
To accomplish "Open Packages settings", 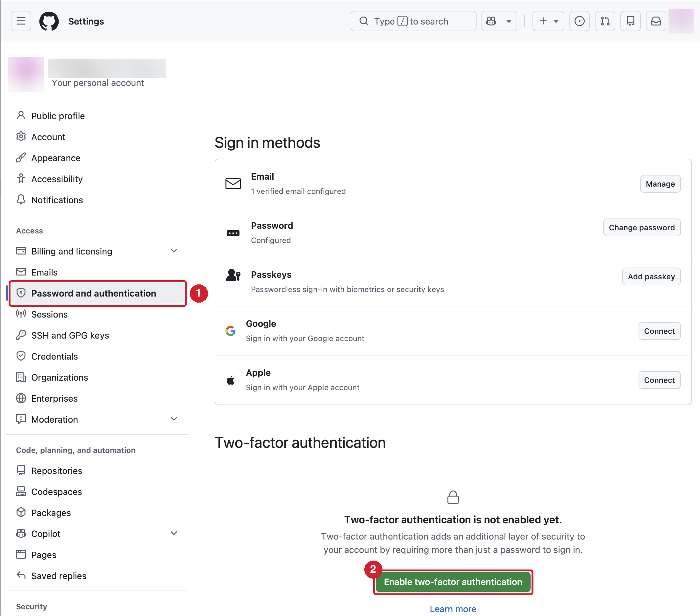I will [97, 512].
